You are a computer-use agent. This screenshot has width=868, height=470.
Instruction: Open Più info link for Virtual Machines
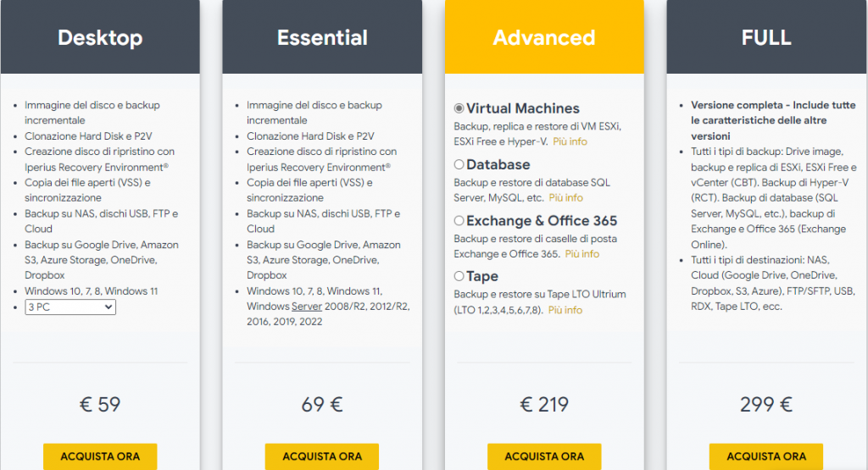570,141
